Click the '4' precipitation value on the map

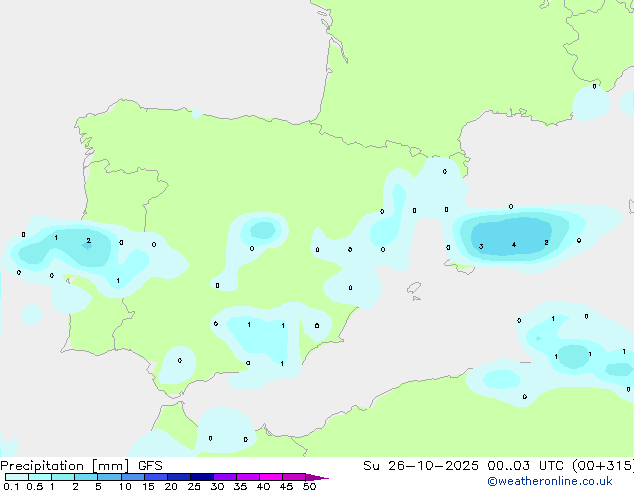[x=514, y=245]
